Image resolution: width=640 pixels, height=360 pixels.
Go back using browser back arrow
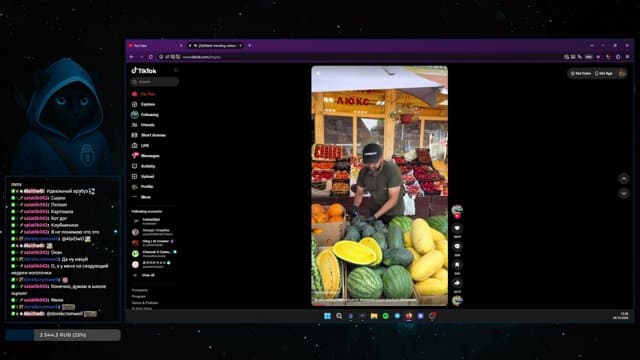click(132, 57)
